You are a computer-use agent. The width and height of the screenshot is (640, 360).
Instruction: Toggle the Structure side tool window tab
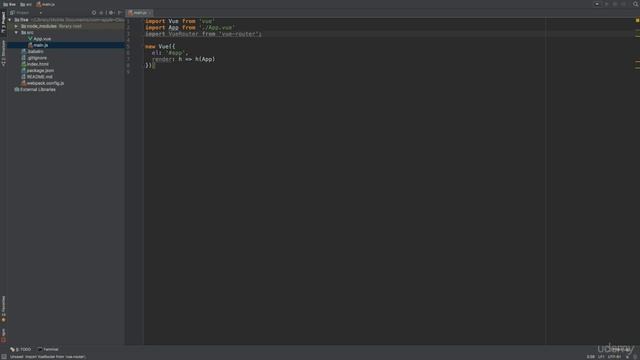[3, 53]
